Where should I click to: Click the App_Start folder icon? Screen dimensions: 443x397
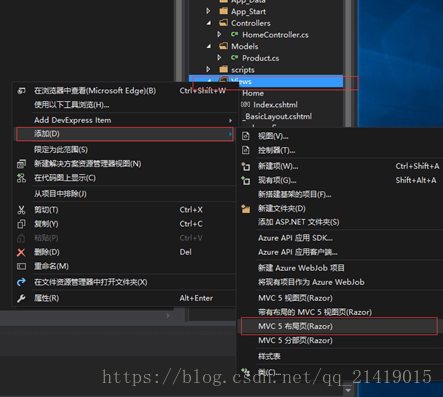(x=223, y=11)
